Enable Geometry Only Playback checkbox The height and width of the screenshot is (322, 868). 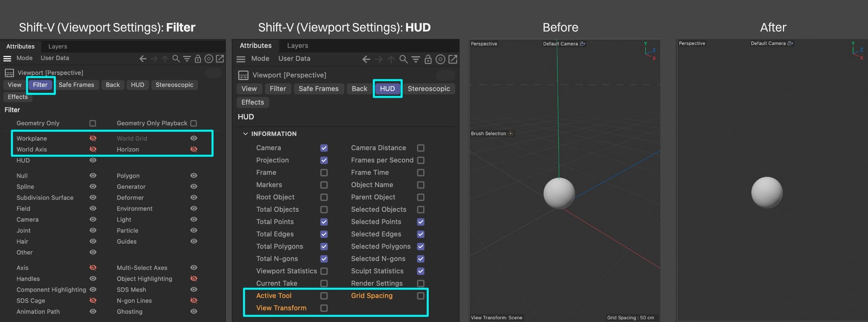(x=194, y=123)
